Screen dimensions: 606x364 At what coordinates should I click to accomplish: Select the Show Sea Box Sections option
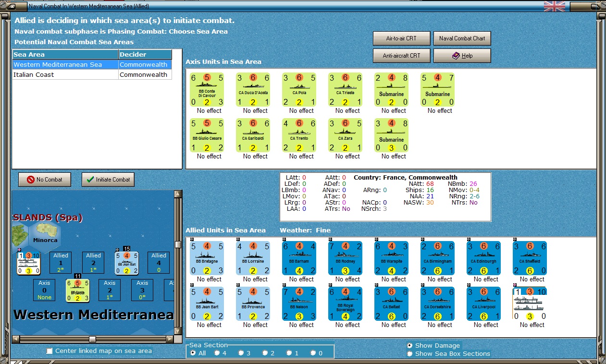point(409,354)
